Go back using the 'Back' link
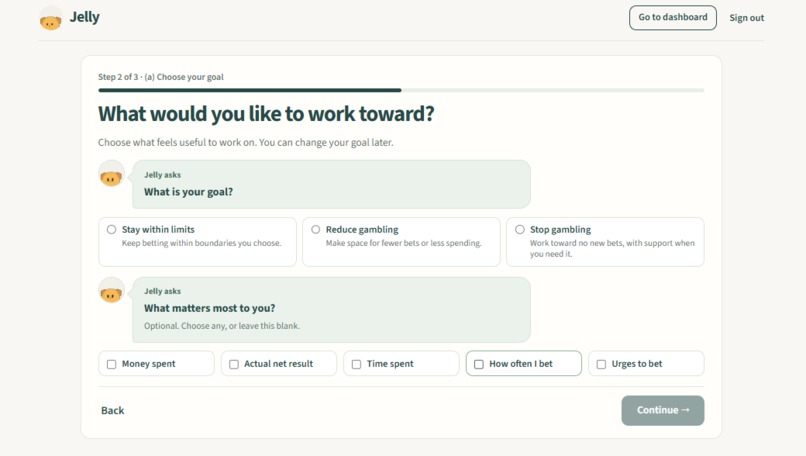Screen dimensions: 806x456 tap(113, 410)
